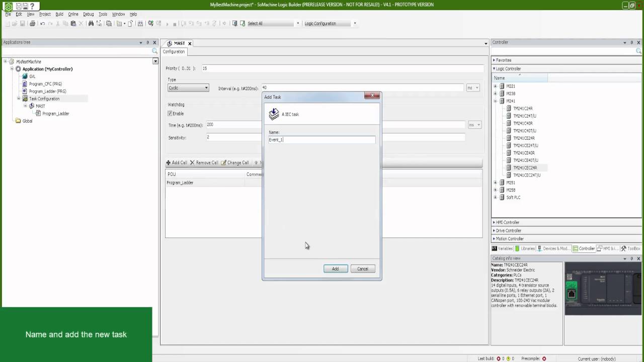Click the help question mark icon
644x362 pixels.
pyautogui.click(x=33, y=7)
